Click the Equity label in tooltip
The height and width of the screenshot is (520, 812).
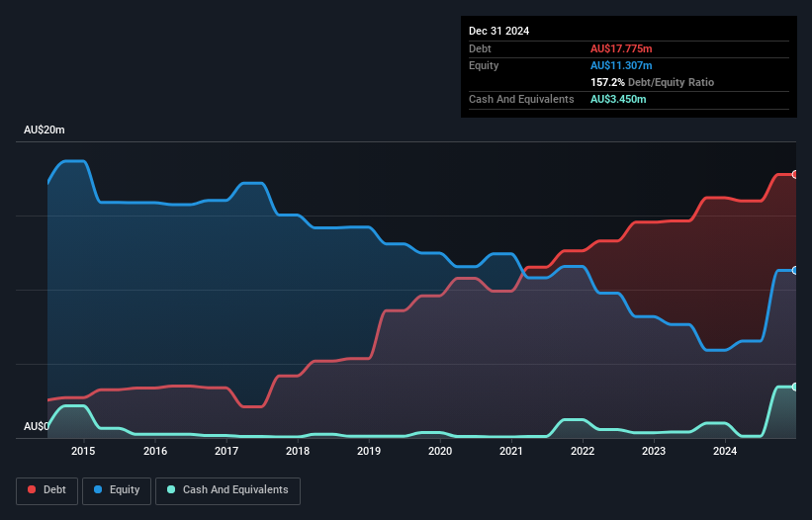[484, 65]
